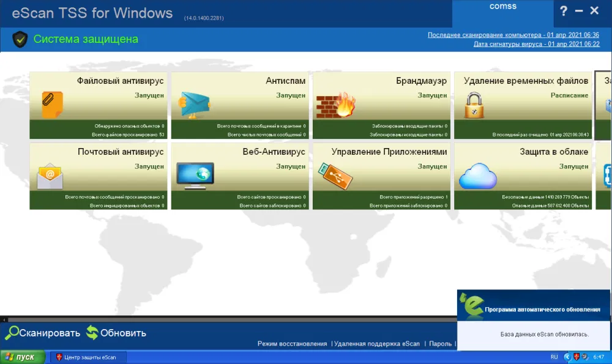
Task: Open the Антиспам module title
Action: (x=286, y=81)
